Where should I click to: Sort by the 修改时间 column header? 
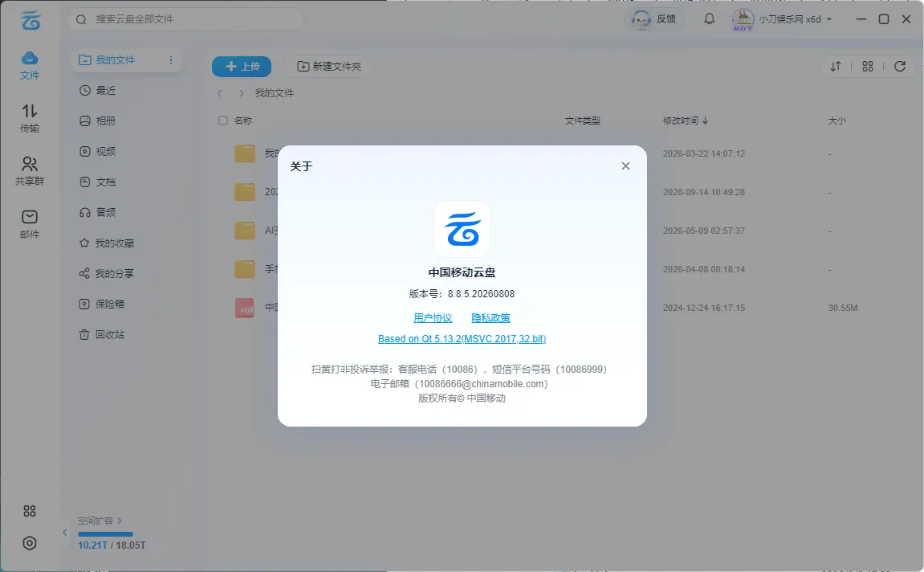pos(686,121)
